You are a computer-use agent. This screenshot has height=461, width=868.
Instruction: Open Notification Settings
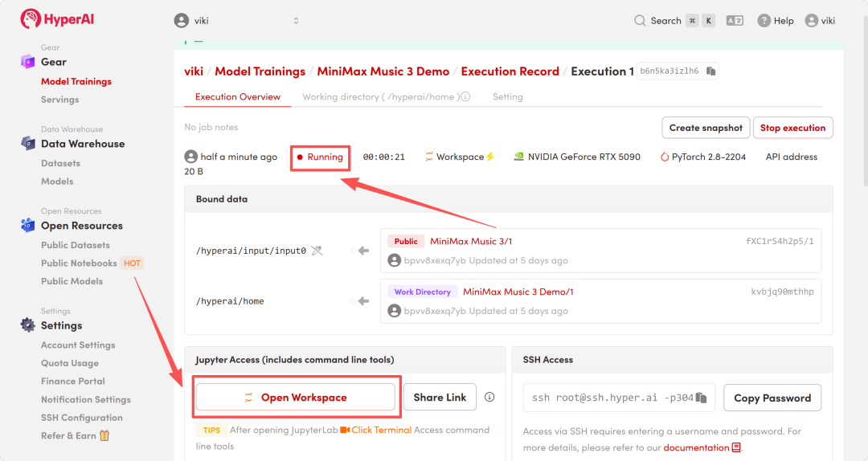pos(86,400)
